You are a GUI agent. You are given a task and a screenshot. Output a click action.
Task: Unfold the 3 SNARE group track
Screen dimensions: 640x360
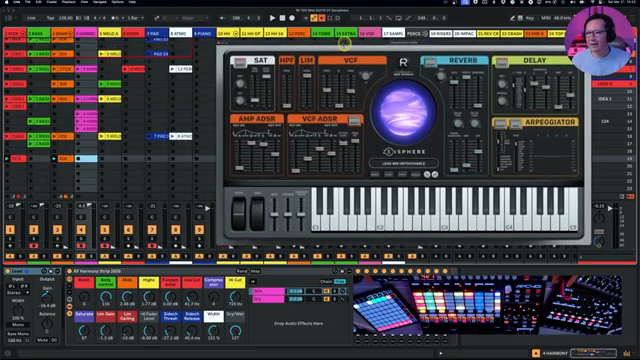[x=70, y=33]
